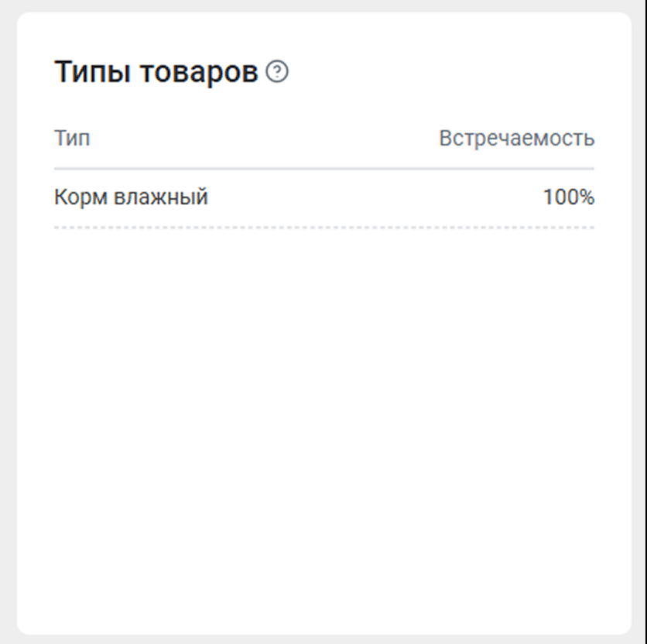This screenshot has width=647, height=644.
Task: Click the Типы товаров heading
Action: pos(156,73)
